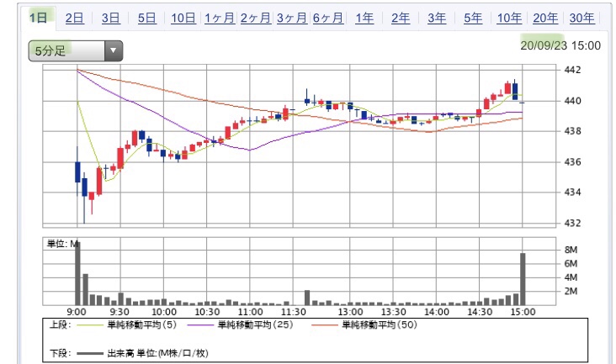Click the first blue candlestick at 9:00
This screenshot has height=364, width=616.
pyautogui.click(x=77, y=171)
